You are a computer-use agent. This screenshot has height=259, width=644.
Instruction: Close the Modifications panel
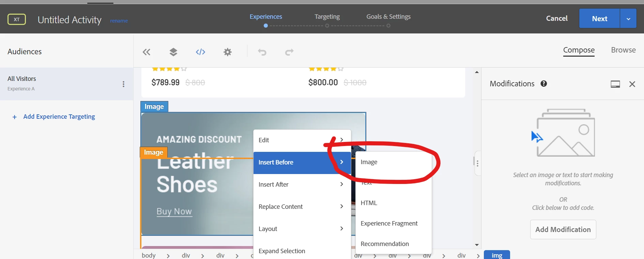tap(632, 84)
